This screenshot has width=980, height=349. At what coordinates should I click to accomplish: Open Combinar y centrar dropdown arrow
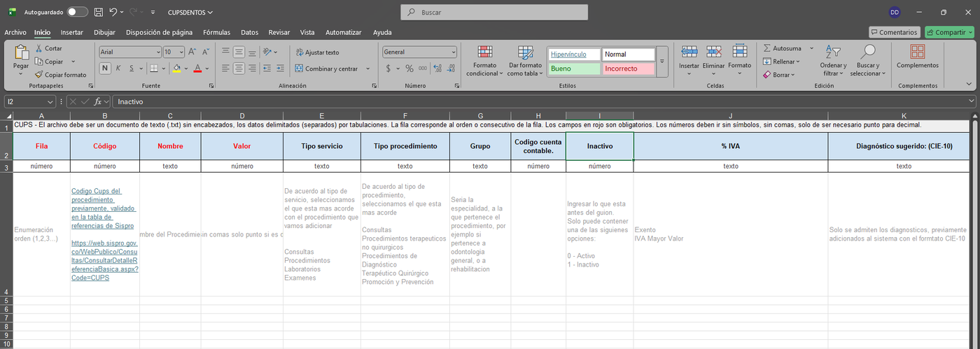point(367,69)
